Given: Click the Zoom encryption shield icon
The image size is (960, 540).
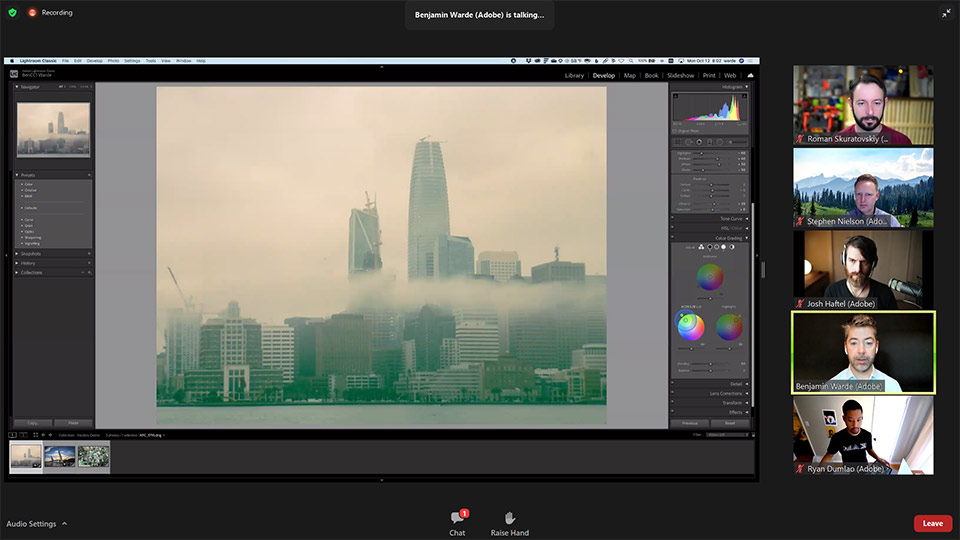Looking at the screenshot, I should (12, 12).
